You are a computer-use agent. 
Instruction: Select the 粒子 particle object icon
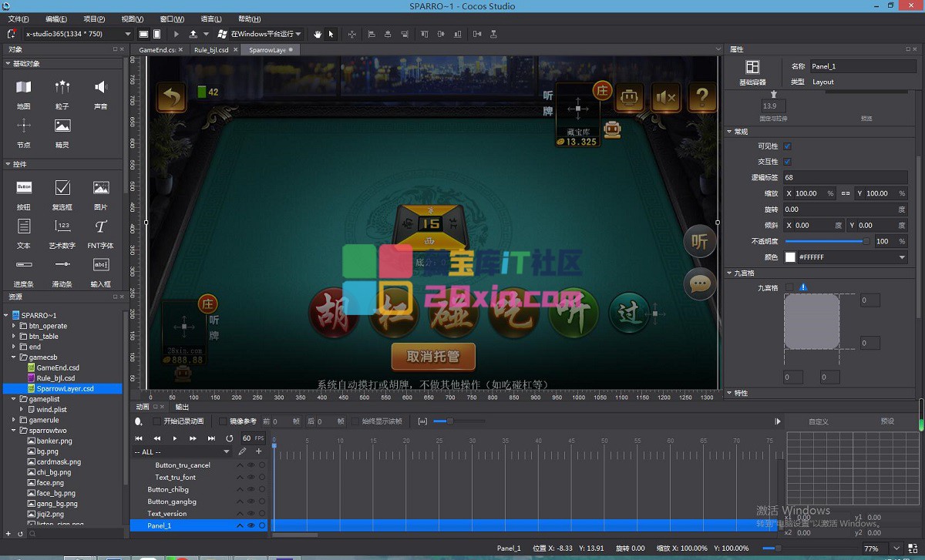pos(62,87)
